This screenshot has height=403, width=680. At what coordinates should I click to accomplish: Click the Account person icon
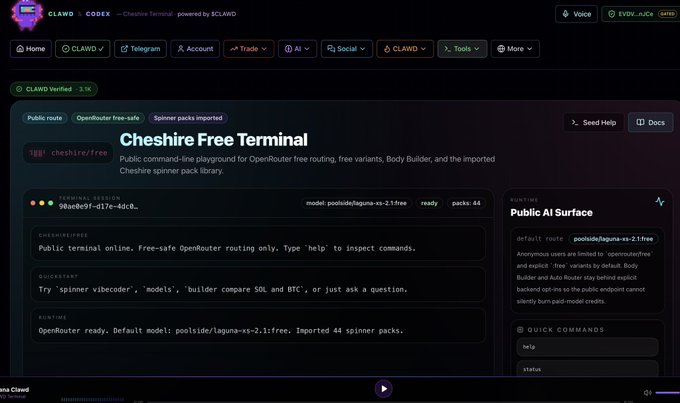[x=181, y=49]
